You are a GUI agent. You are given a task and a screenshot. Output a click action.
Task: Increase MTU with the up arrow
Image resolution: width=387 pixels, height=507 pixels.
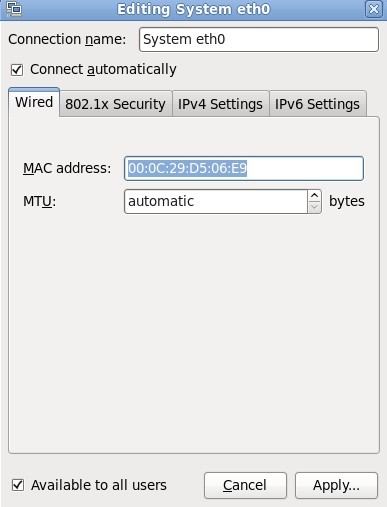coord(314,196)
